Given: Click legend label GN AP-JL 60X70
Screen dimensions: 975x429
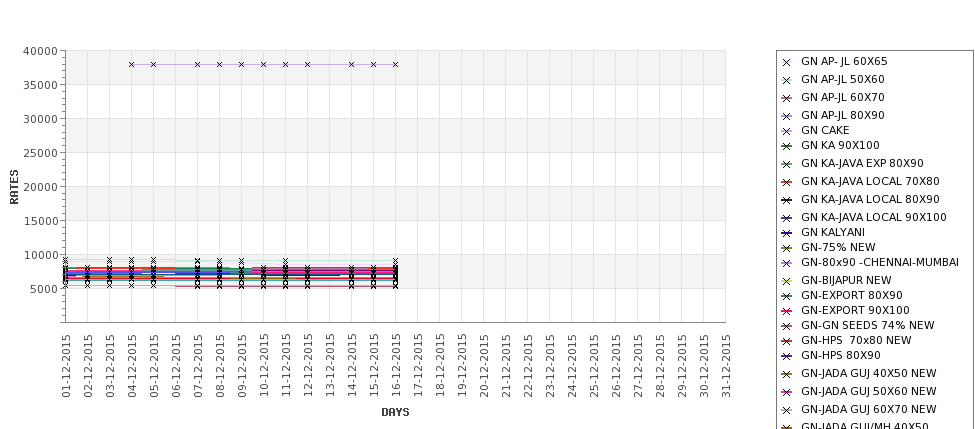Looking at the screenshot, I should [843, 98].
